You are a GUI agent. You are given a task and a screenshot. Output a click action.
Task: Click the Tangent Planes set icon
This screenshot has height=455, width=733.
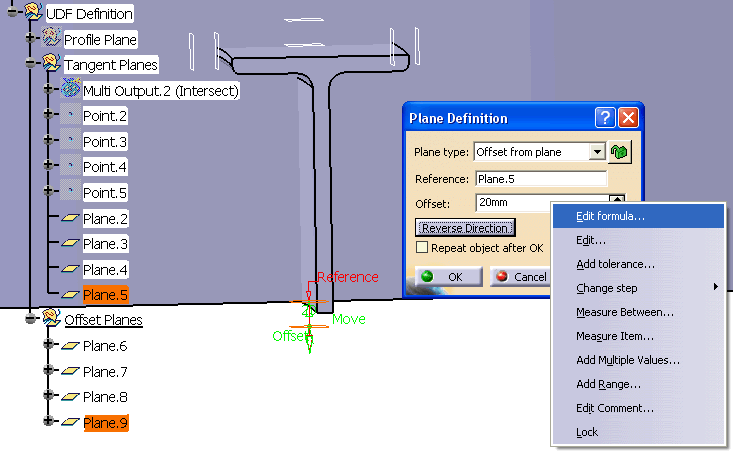tap(51, 63)
